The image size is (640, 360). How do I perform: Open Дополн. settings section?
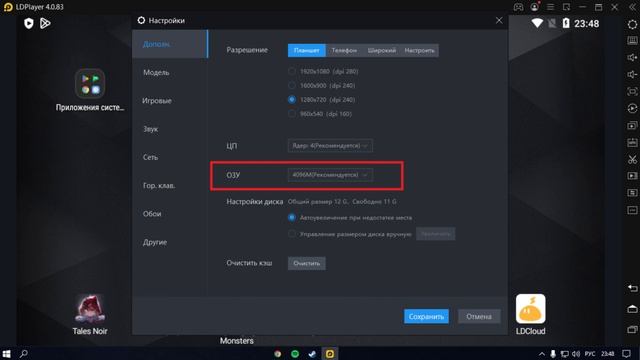pyautogui.click(x=170, y=44)
